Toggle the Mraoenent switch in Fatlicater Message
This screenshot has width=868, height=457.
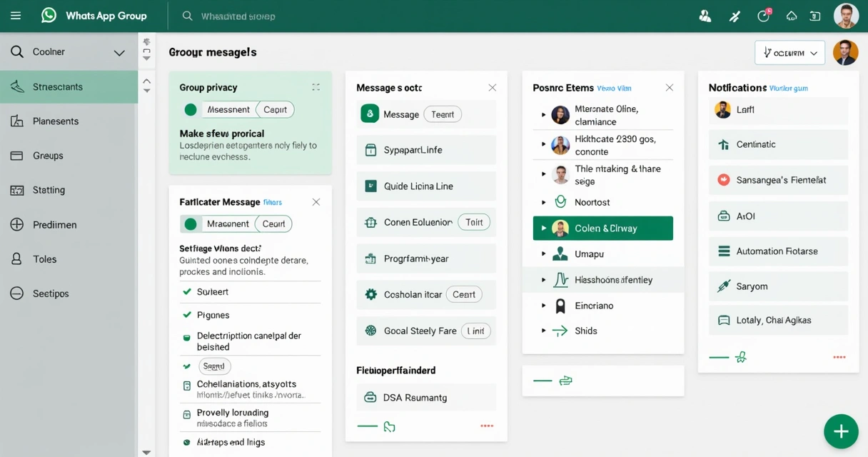click(191, 224)
